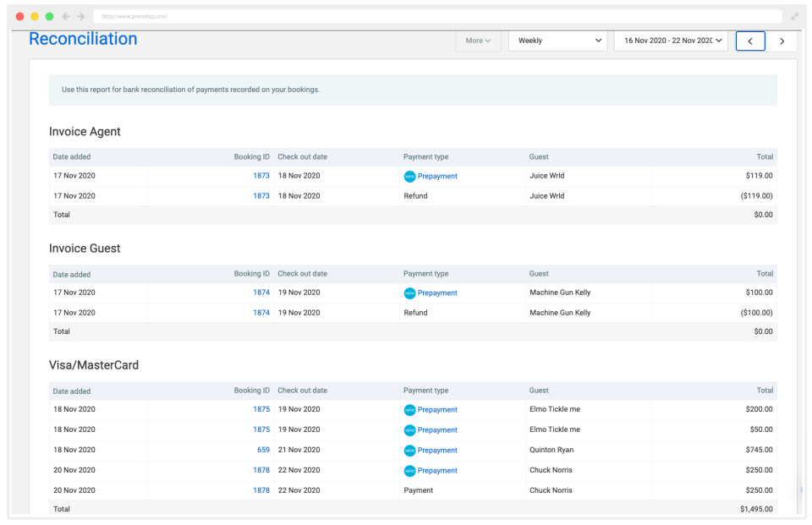This screenshot has height=525, width=812.
Task: Click the Prepayment link for Quinton Ryan
Action: [437, 451]
